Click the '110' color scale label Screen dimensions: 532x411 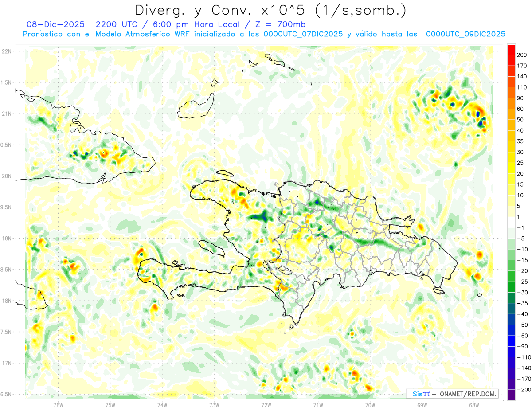click(x=522, y=87)
